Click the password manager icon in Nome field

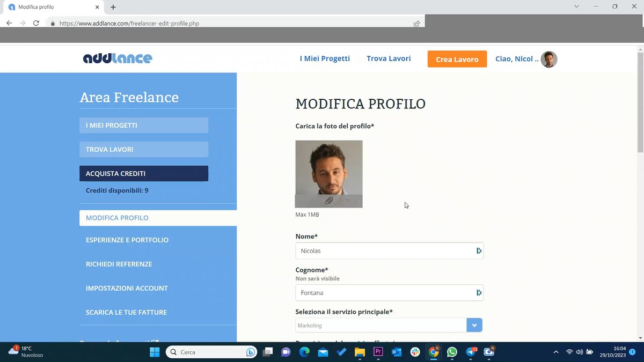478,251
